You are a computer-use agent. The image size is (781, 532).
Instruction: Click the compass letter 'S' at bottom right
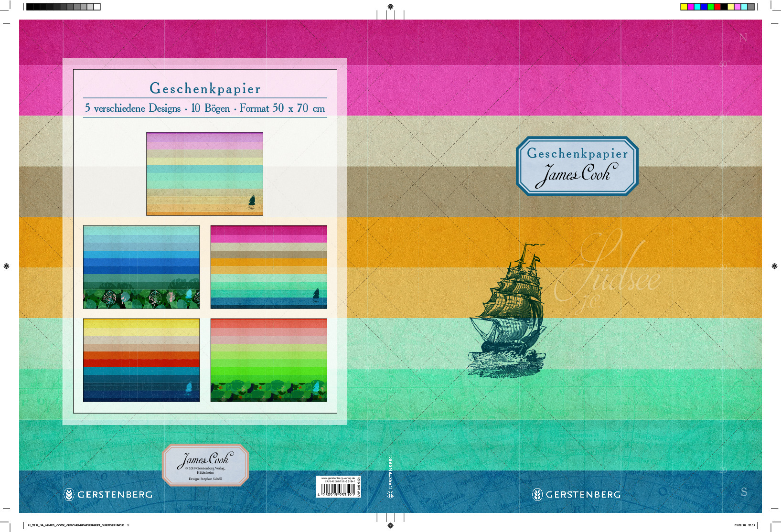[744, 492]
